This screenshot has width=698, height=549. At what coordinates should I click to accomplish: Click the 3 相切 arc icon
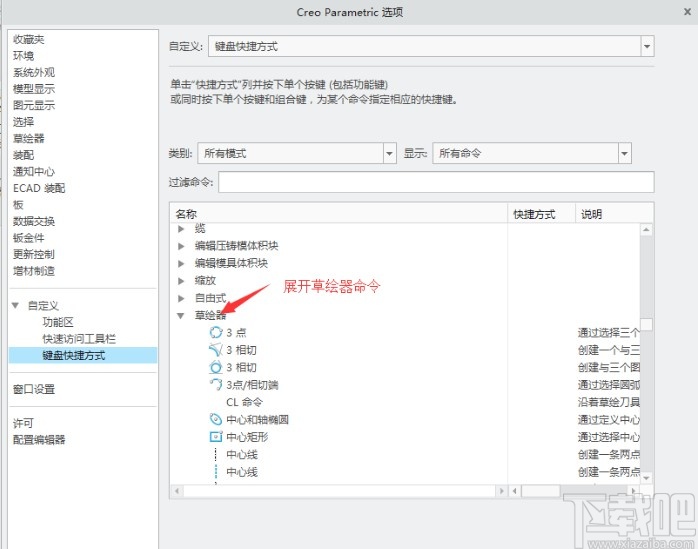point(215,350)
